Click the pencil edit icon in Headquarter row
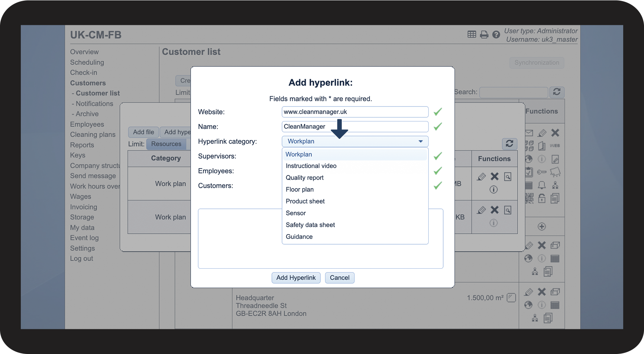The height and width of the screenshot is (354, 644). [529, 292]
